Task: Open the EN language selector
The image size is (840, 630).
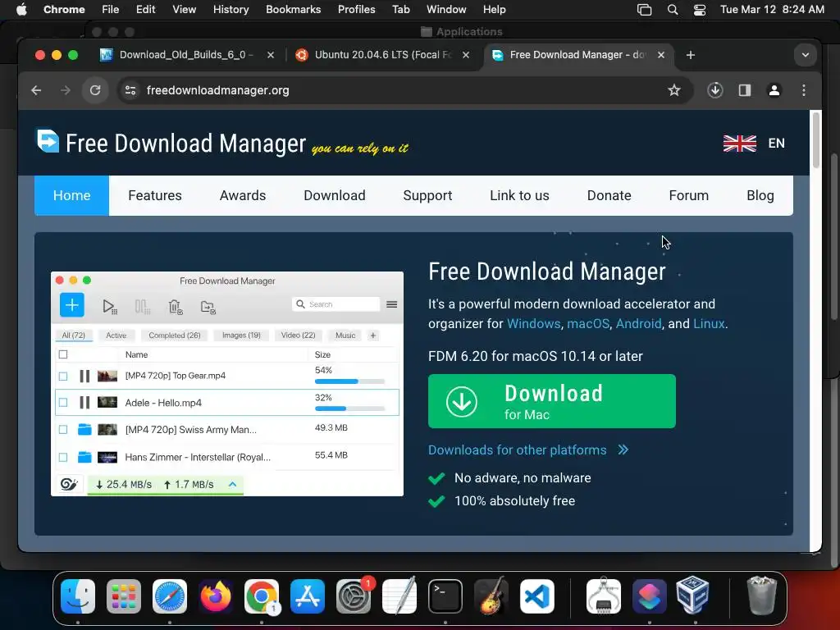Action: [776, 144]
